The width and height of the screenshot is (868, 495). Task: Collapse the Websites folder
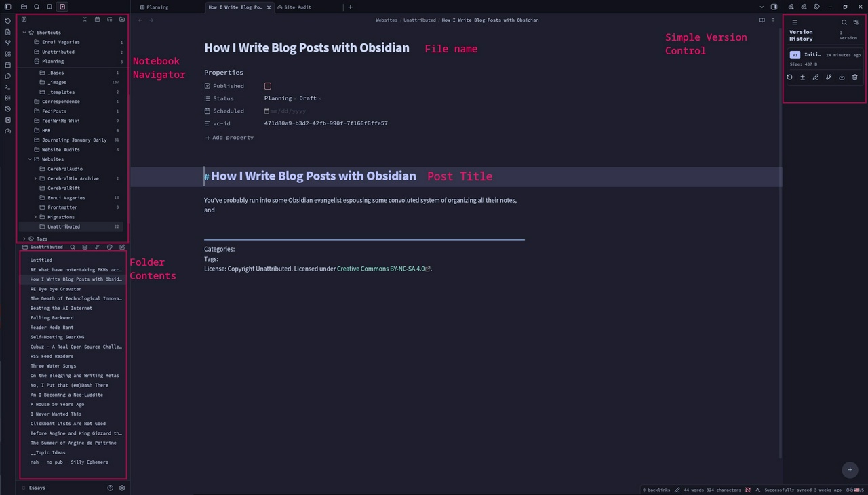(x=30, y=159)
